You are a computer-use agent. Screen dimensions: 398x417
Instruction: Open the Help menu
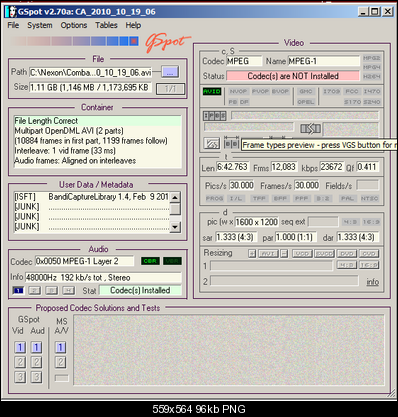click(x=133, y=25)
